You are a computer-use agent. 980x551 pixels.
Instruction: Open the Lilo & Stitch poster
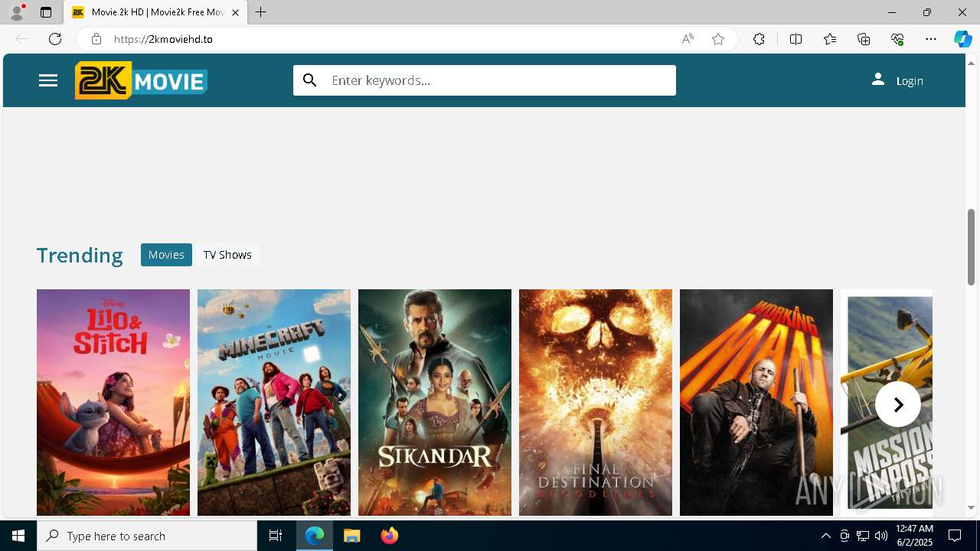113,403
